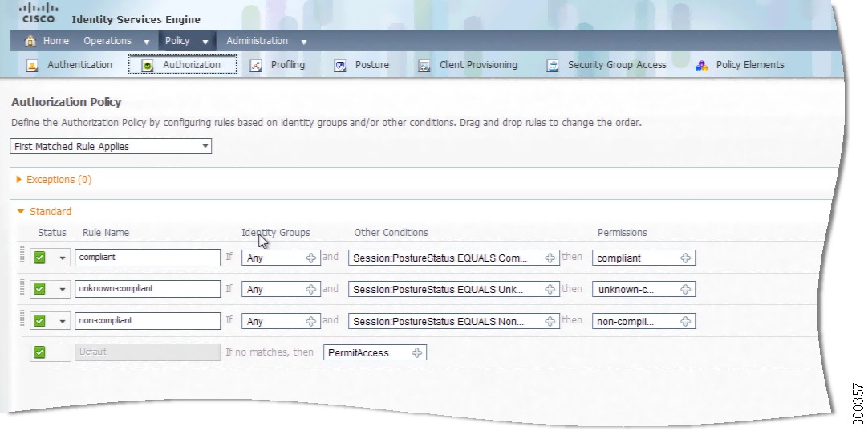Image resolution: width=868 pixels, height=431 pixels.
Task: Click the Identity Groups column header
Action: pos(276,233)
